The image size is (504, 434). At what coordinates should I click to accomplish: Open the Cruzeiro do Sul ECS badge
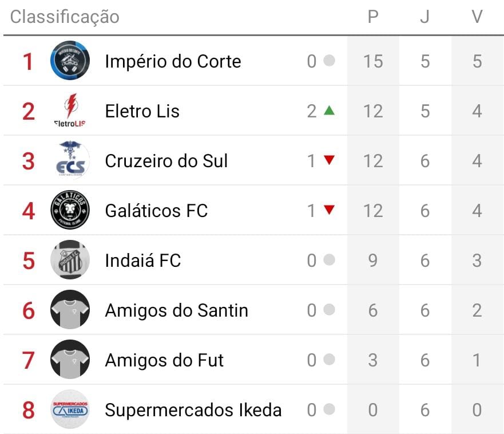(70, 160)
